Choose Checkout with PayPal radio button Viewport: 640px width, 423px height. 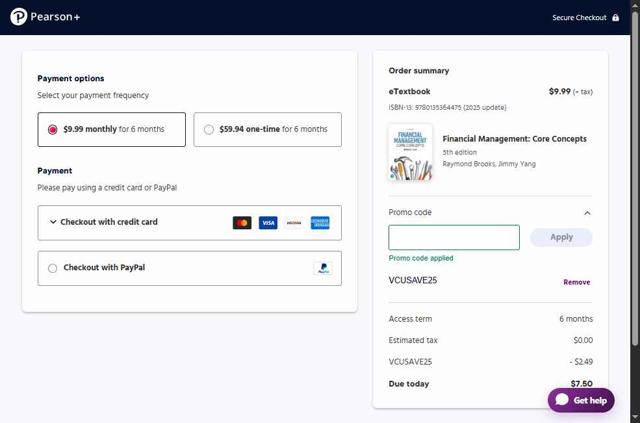[x=52, y=268]
